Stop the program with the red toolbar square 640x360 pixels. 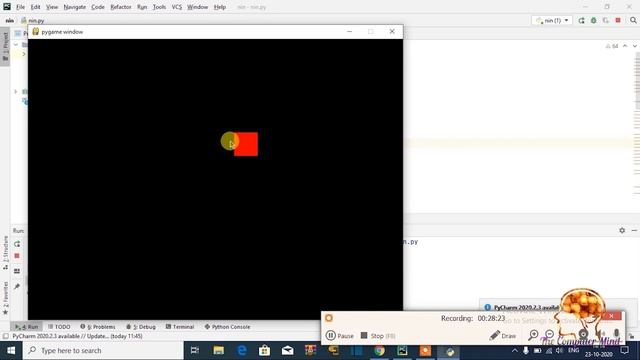(618, 20)
